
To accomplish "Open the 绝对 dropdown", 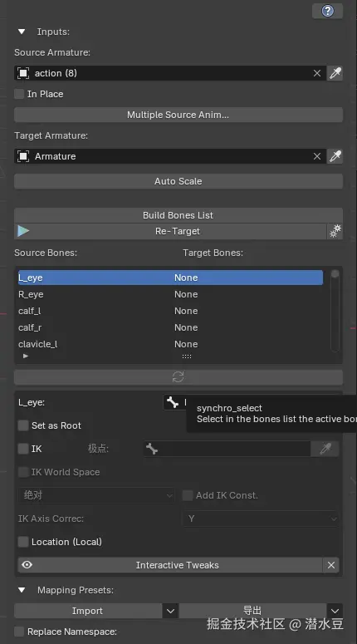I will point(96,495).
